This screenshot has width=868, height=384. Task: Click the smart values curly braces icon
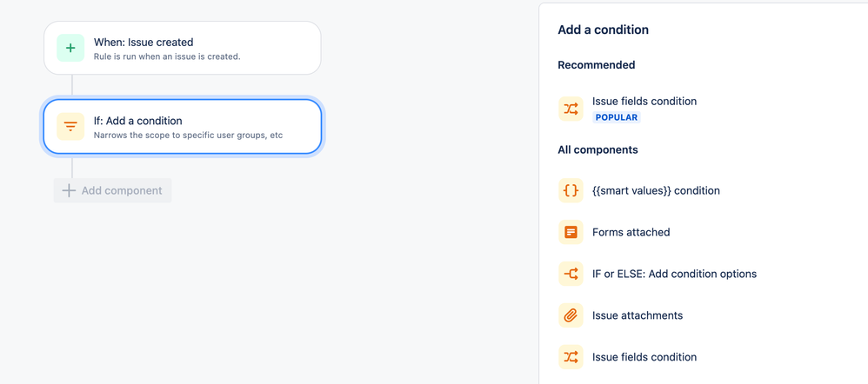[571, 190]
